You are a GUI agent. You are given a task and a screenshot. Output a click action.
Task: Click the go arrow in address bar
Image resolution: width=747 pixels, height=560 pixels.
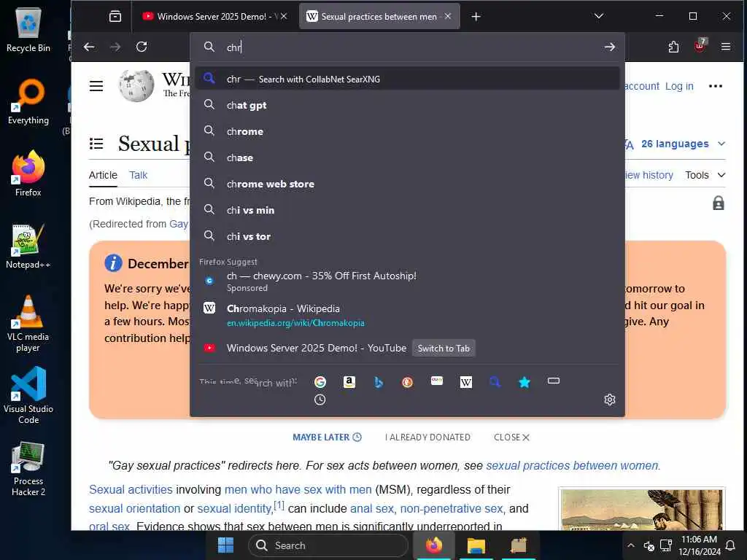pyautogui.click(x=609, y=47)
